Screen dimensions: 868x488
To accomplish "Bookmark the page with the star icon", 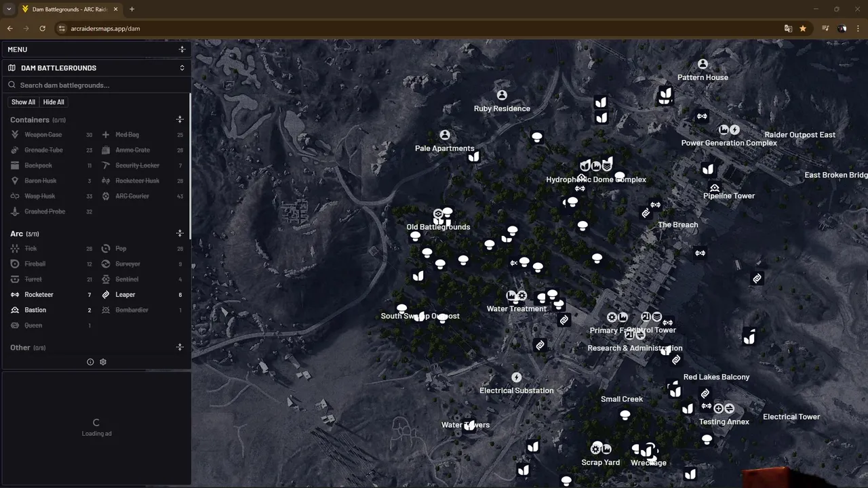I will (x=803, y=28).
